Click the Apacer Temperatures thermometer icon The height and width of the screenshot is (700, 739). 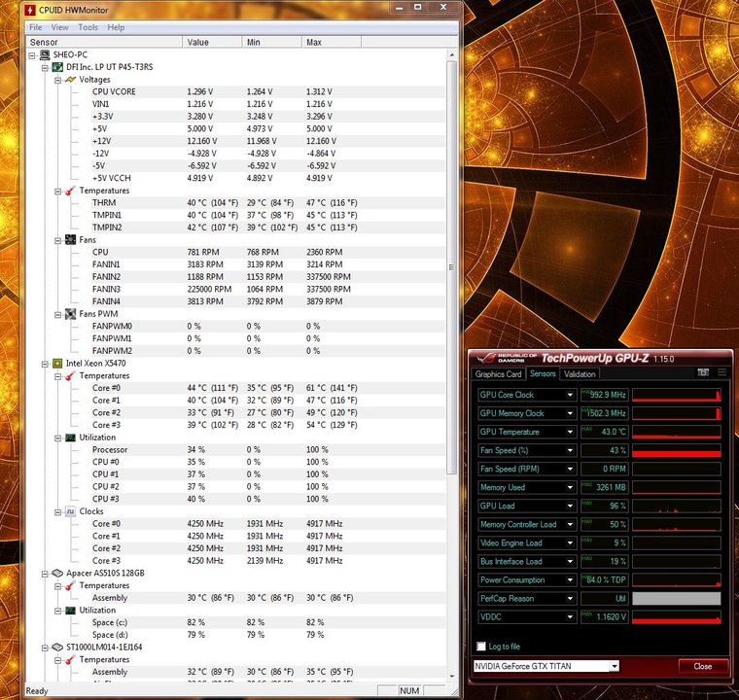point(70,586)
